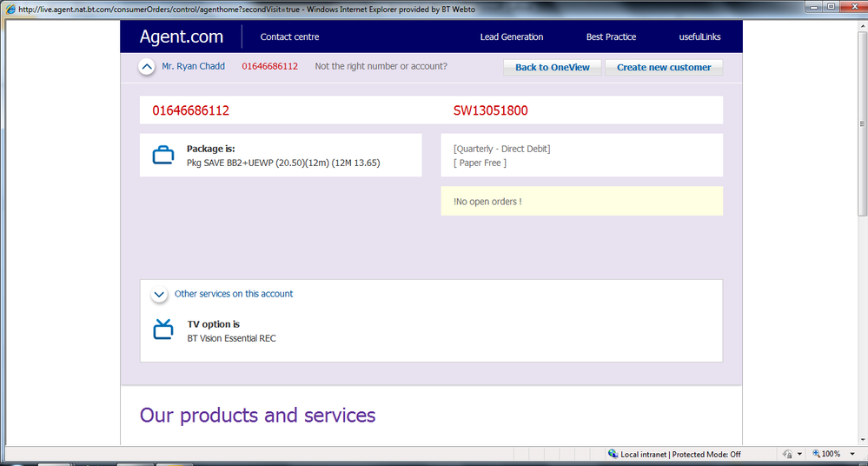Screen dimensions: 868x466
Task: Click the BT Vision Essential REC text
Action: point(231,338)
